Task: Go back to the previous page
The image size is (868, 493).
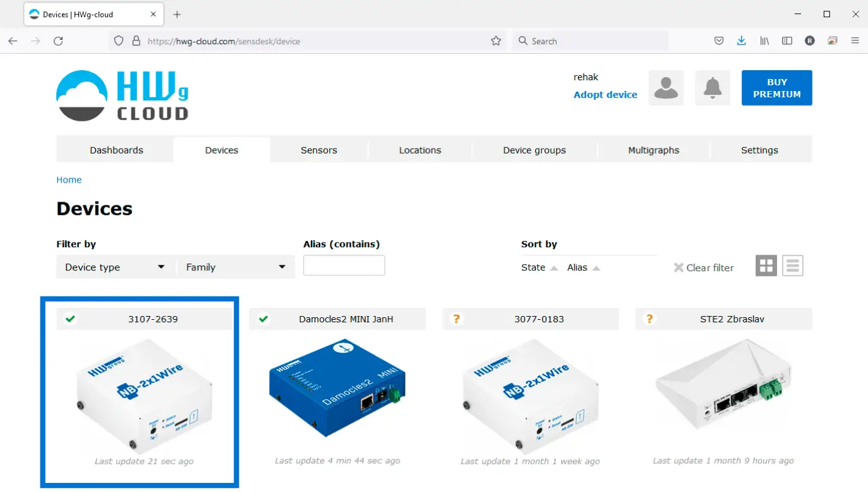Action: 13,41
